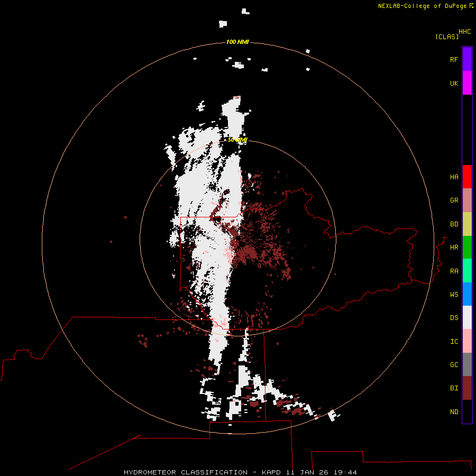Viewport: 476px width, 476px height.
Task: Click the GC legend label
Action: [x=454, y=365]
